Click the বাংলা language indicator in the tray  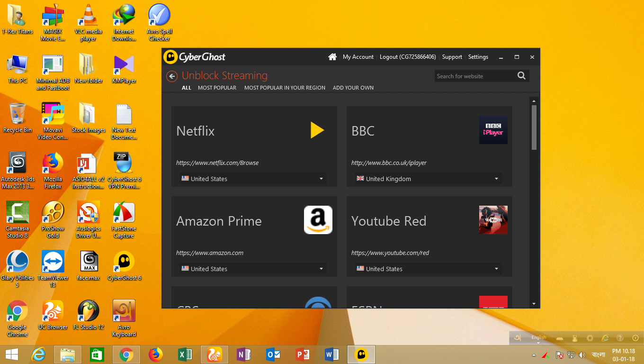599,355
